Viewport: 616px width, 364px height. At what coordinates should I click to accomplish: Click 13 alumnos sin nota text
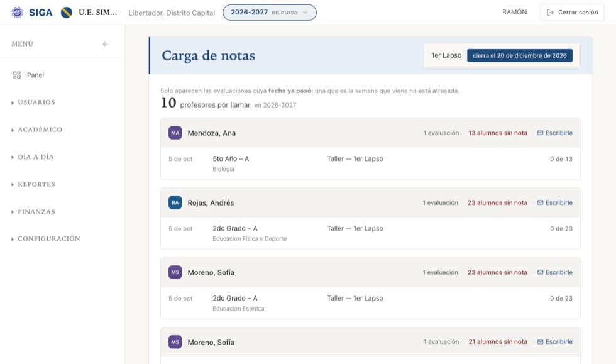click(497, 133)
